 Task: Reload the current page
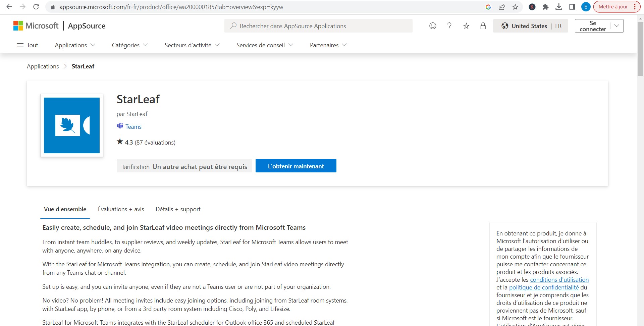[x=36, y=6]
